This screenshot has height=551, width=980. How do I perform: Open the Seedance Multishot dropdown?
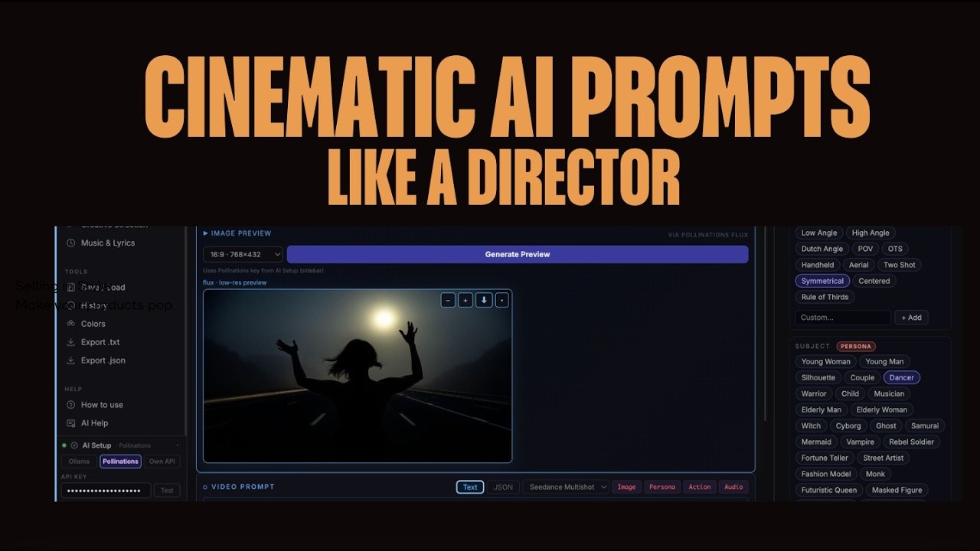pyautogui.click(x=566, y=487)
